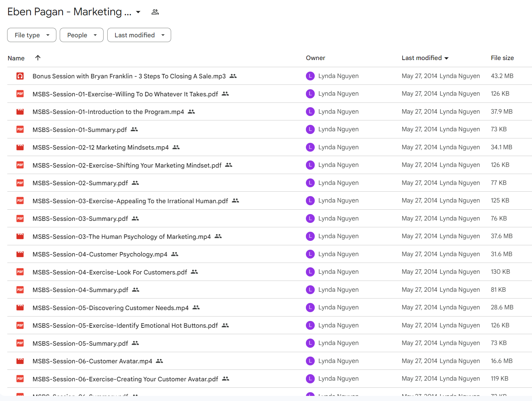
Task: Select MSBS-Session-04-Summary.pdf file name
Action: (x=80, y=290)
